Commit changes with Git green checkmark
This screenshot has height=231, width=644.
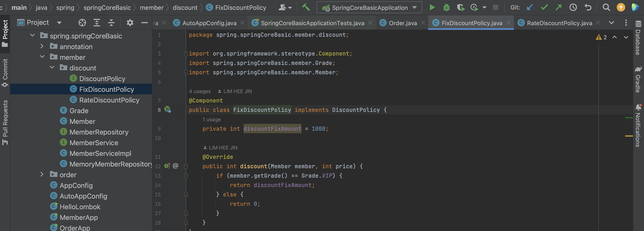click(544, 7)
